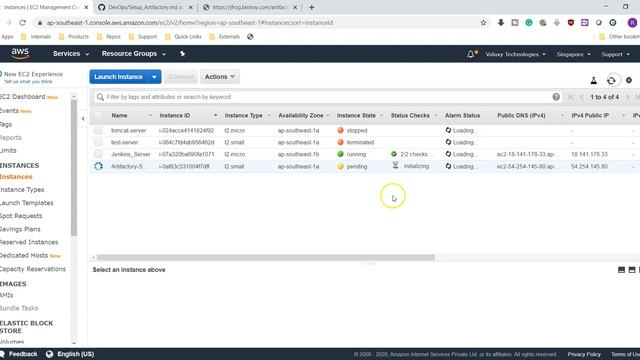
Task: Collapse the sidebar with the arrow icon
Action: (83, 119)
